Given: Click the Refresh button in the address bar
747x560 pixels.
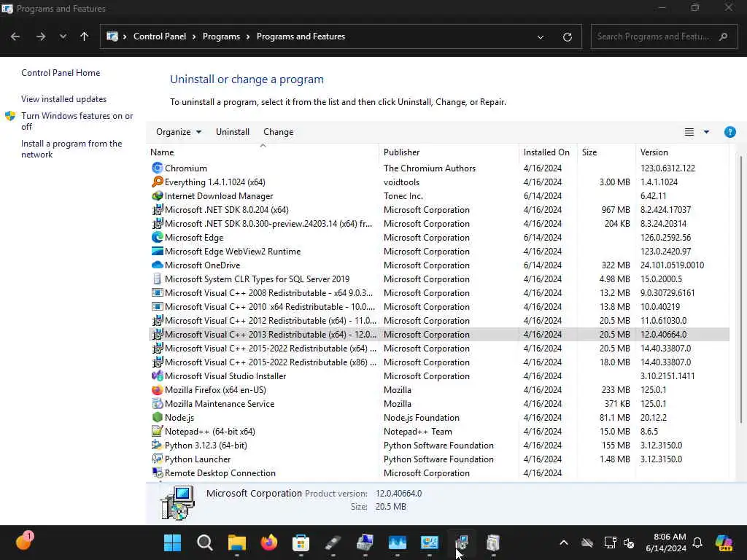Looking at the screenshot, I should pyautogui.click(x=567, y=36).
